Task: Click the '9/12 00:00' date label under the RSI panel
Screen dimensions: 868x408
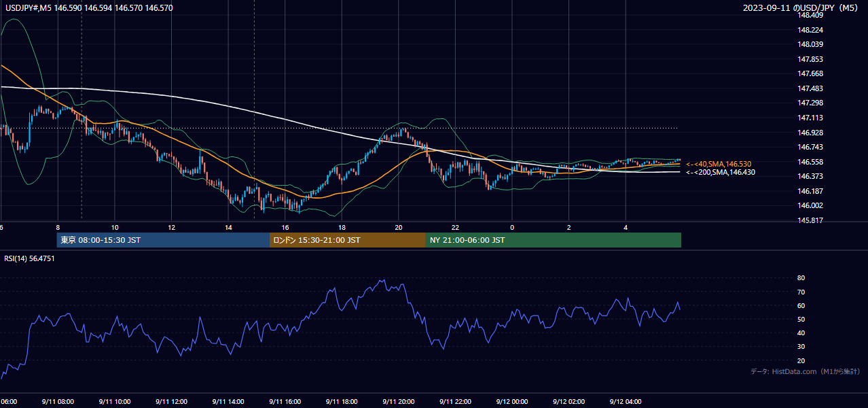Action: click(512, 401)
